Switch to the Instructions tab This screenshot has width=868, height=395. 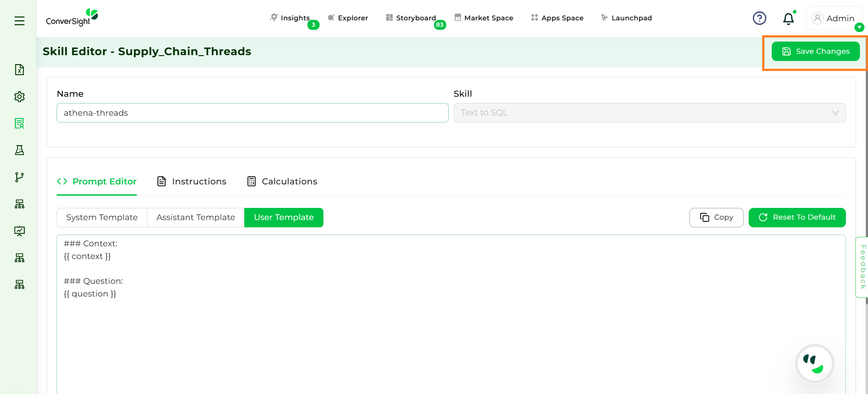pyautogui.click(x=192, y=181)
